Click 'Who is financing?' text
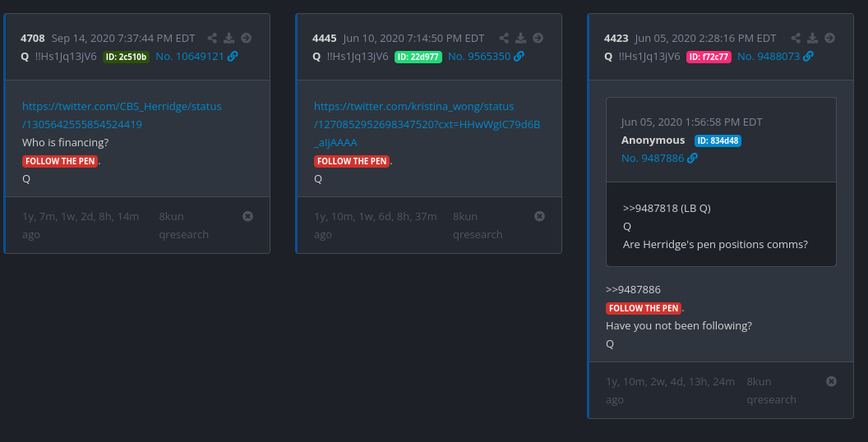The height and width of the screenshot is (442, 868). [65, 143]
